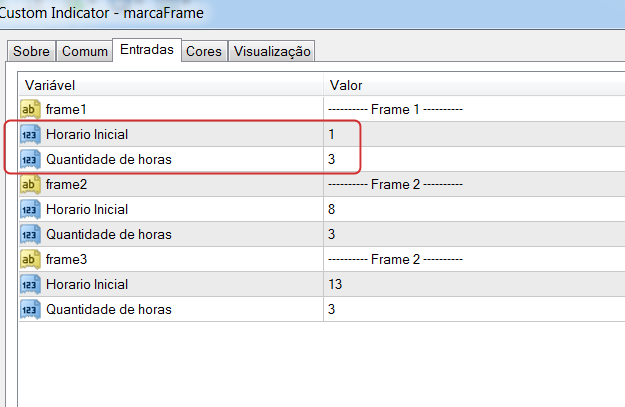This screenshot has width=625, height=407.
Task: Open the Visualização tab
Action: [x=272, y=51]
